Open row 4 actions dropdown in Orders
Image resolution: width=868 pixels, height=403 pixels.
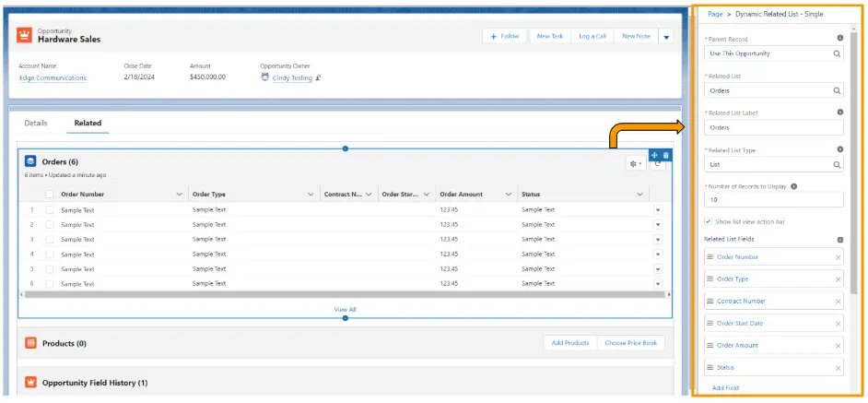click(x=658, y=254)
